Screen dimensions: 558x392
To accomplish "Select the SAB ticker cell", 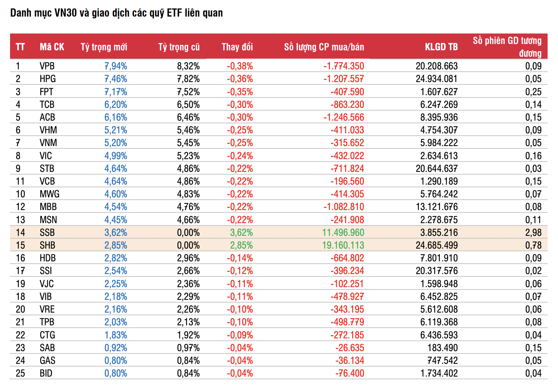I will (47, 348).
